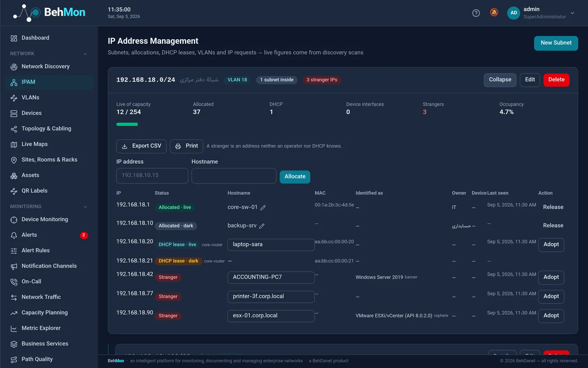
Task: Click the Notification Channels megaphone icon
Action: click(x=14, y=266)
